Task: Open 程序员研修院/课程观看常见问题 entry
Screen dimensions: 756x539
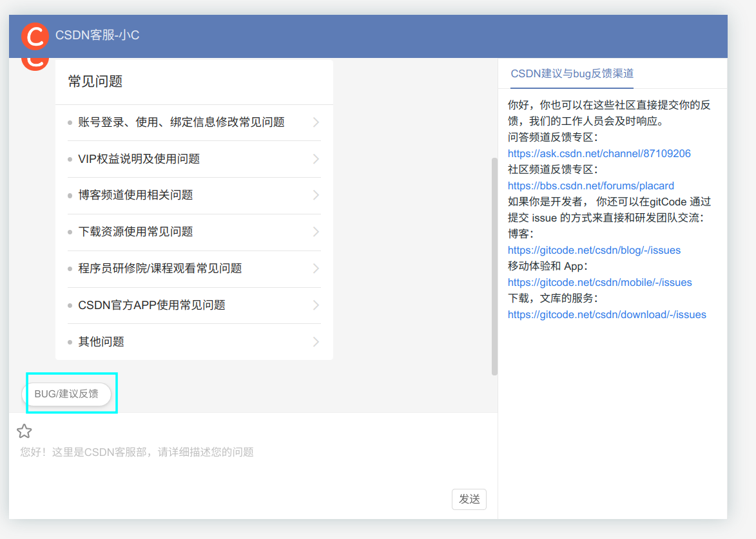Action: 194,269
